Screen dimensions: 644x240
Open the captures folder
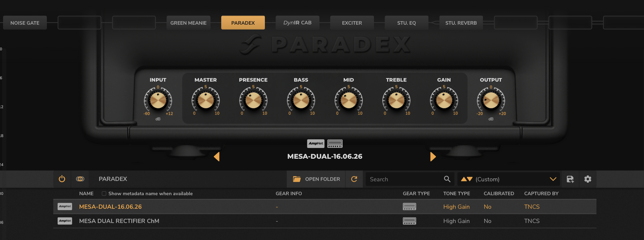(316, 179)
